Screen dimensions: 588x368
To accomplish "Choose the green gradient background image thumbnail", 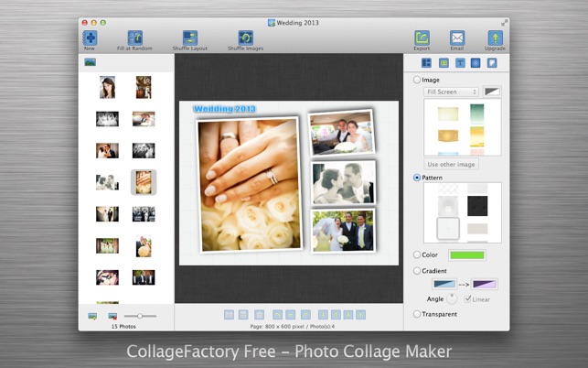I will tap(477, 114).
